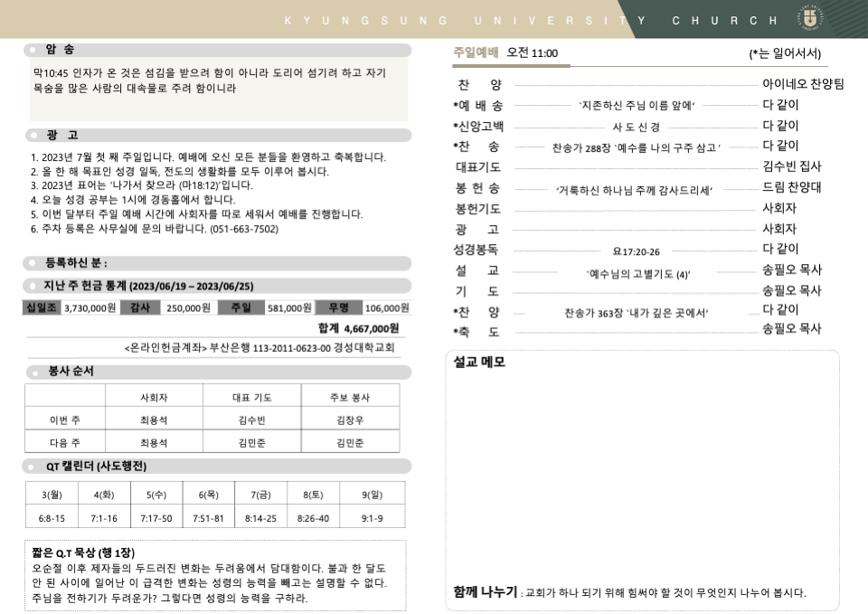868x614 pixels.
Task: Click announcement 1 about "7월 첫 째 주일"
Action: point(208,157)
